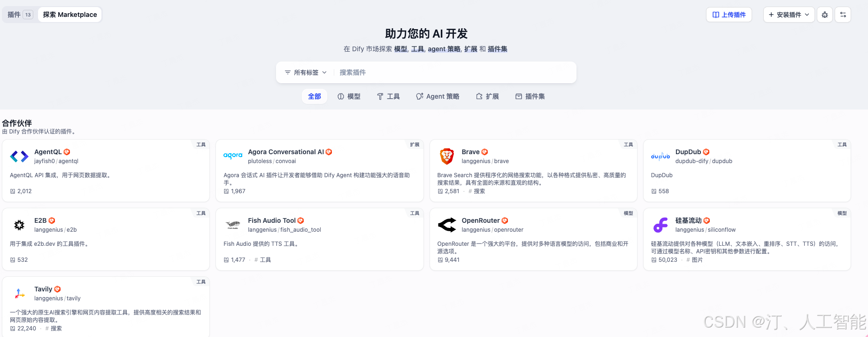This screenshot has height=337, width=868.
Task: Click the 上传插件 button
Action: [x=729, y=15]
